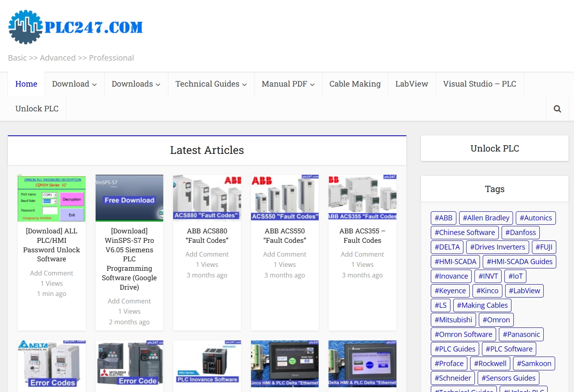The height and width of the screenshot is (392, 574).
Task: Select the #Rockwell tag
Action: [490, 364]
